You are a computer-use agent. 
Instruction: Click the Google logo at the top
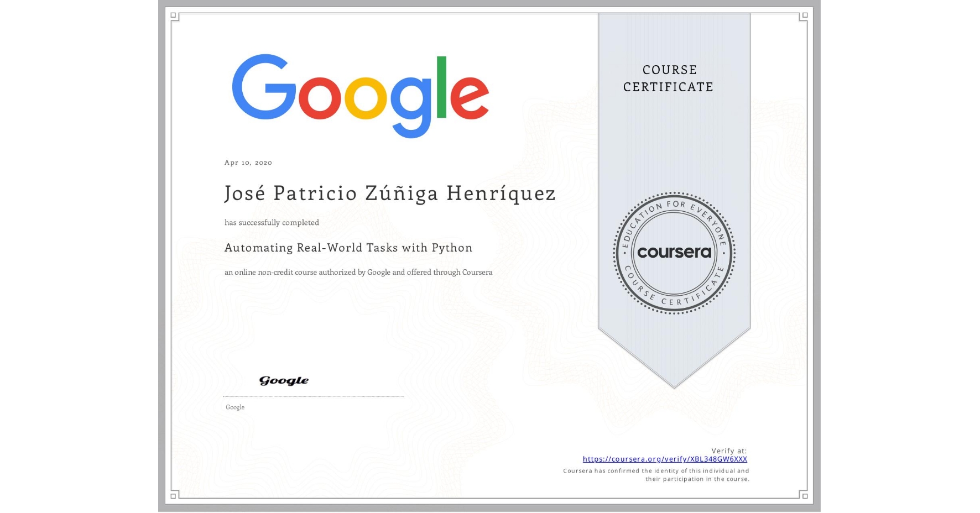359,94
